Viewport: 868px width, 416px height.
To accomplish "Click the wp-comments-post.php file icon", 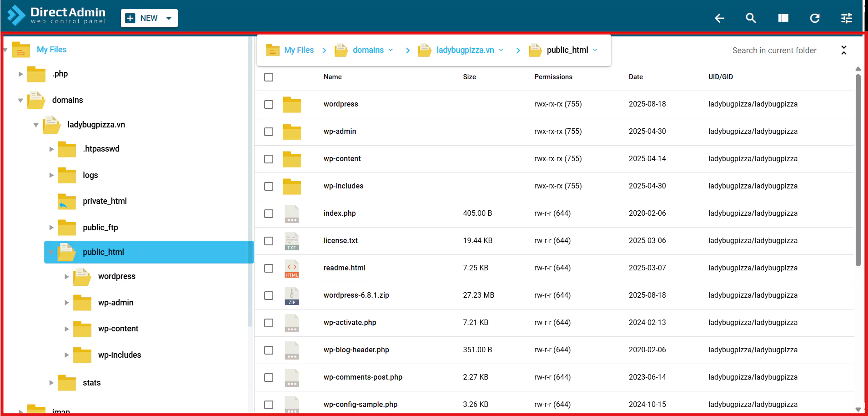I will pos(292,377).
